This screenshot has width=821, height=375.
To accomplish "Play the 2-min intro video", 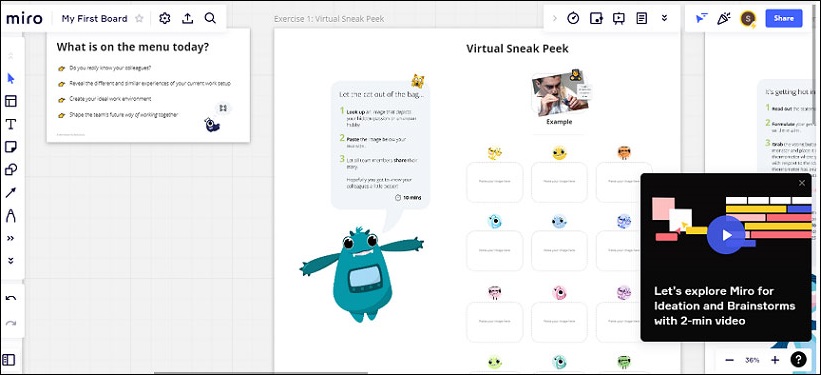I will (726, 235).
